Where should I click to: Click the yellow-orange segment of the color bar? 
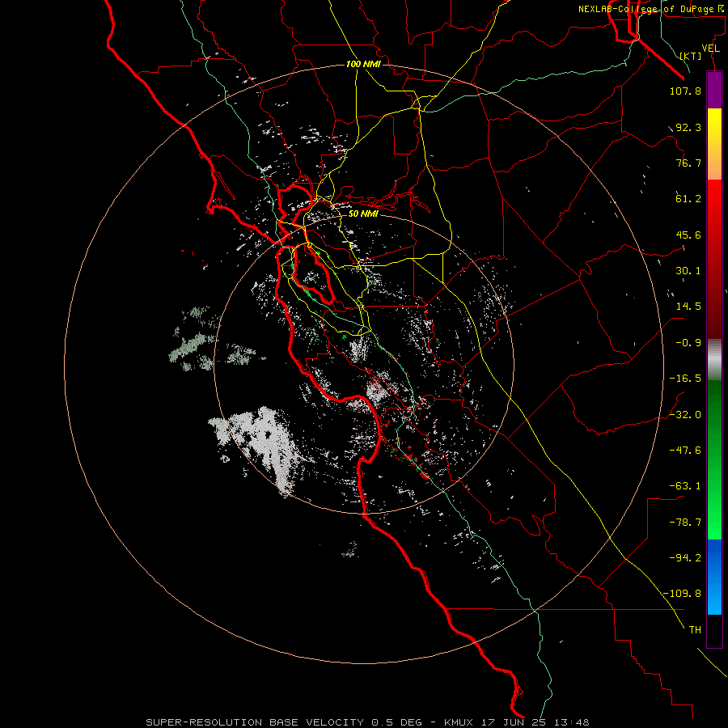[714, 144]
